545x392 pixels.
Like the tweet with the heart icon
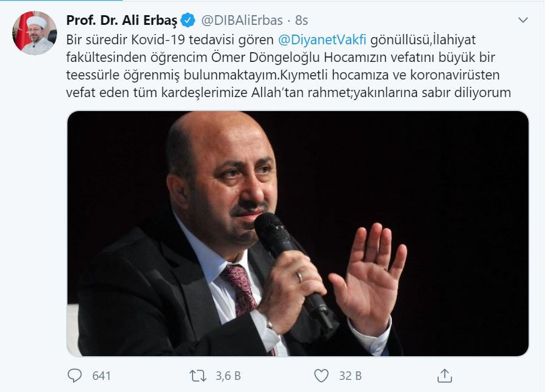click(321, 376)
